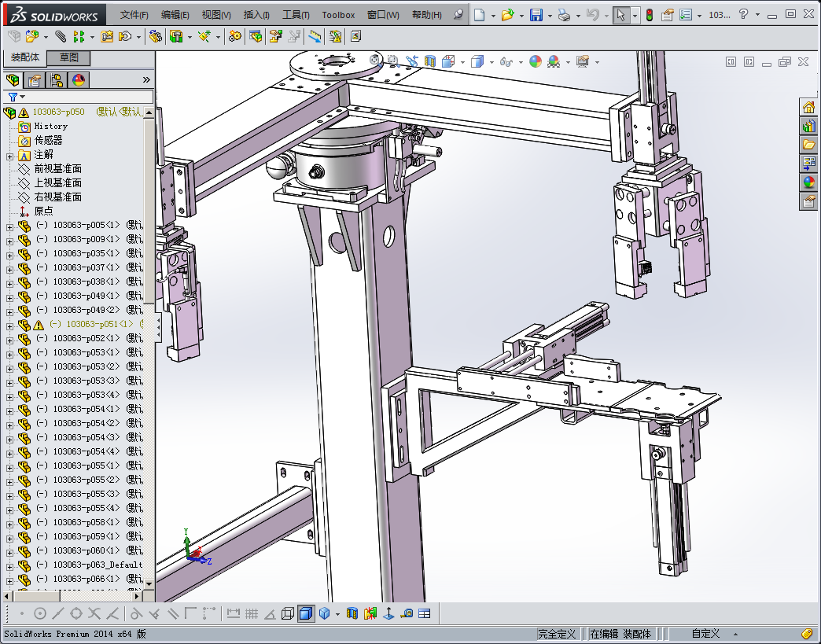This screenshot has width=821, height=644.
Task: Open the Hide/Show Items glasses dropdown arrow
Action: (x=521, y=62)
